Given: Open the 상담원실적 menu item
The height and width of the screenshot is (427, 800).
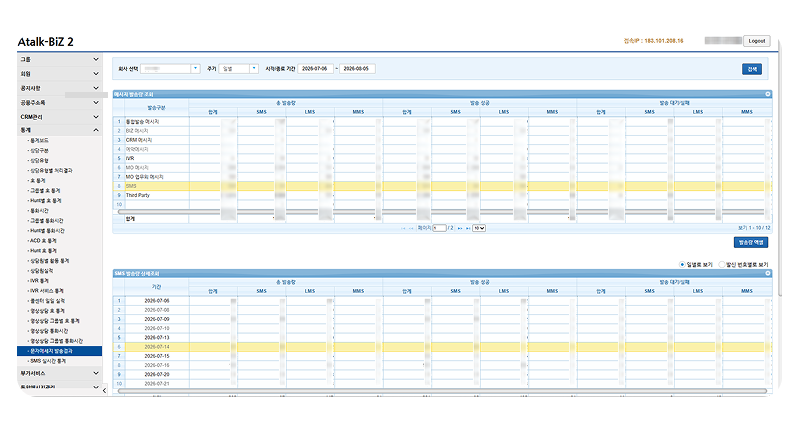Looking at the screenshot, I should click(x=41, y=271).
